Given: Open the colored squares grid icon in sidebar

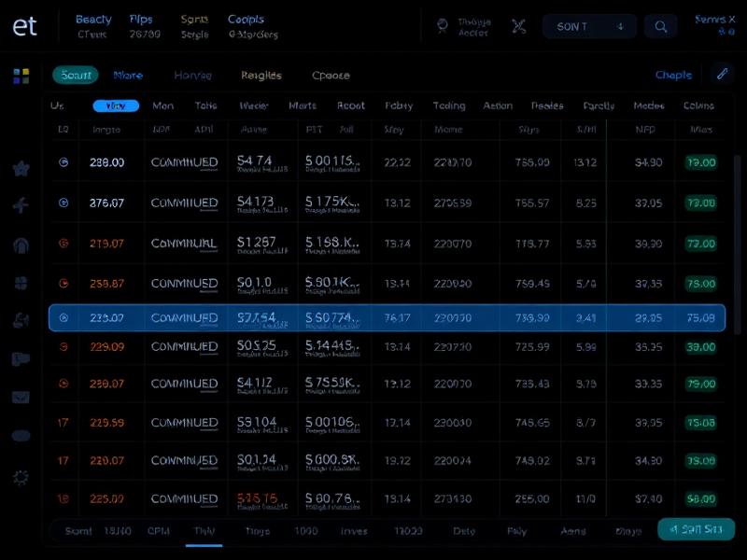Looking at the screenshot, I should click(x=21, y=77).
